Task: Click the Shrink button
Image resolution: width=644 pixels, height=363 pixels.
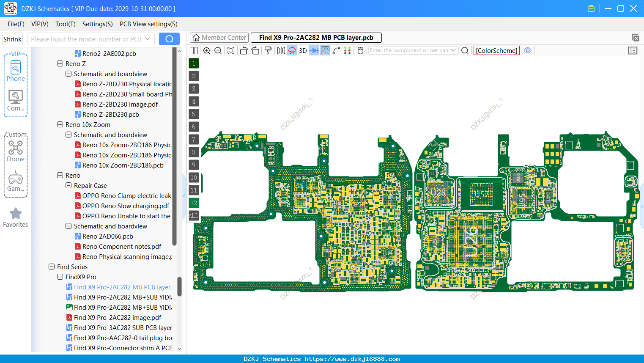Action: (x=12, y=39)
